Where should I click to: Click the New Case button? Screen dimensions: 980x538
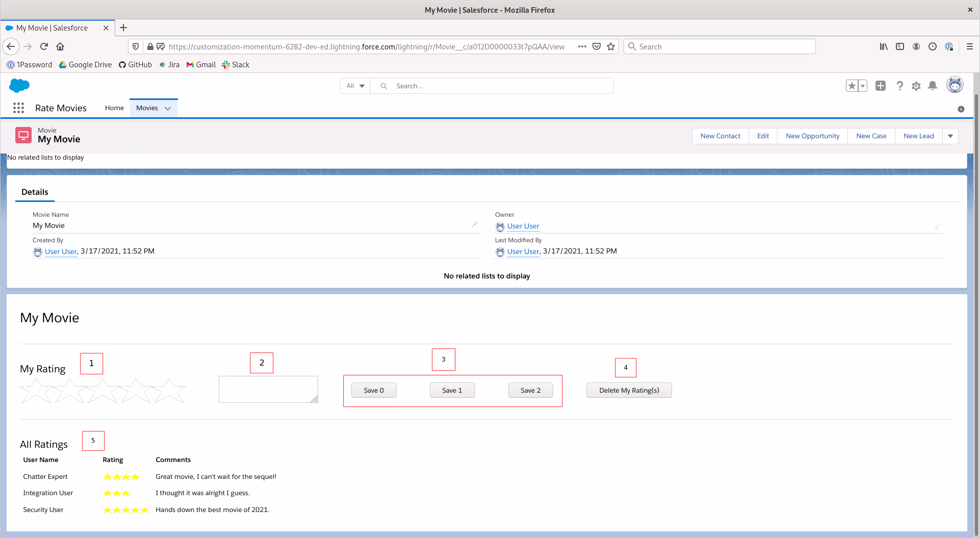click(x=871, y=136)
